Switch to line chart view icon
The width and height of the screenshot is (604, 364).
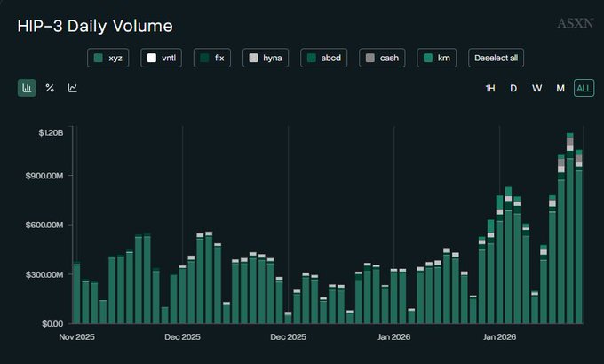point(73,88)
